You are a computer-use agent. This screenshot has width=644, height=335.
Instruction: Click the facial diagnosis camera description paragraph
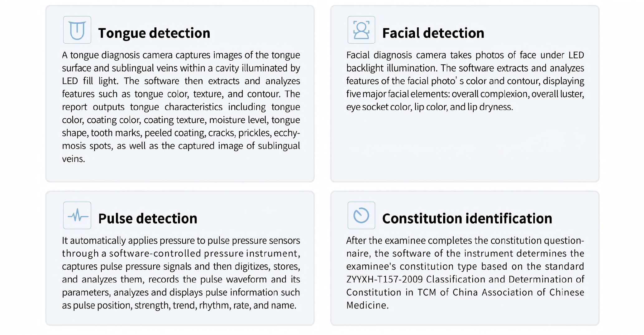[x=465, y=81]
